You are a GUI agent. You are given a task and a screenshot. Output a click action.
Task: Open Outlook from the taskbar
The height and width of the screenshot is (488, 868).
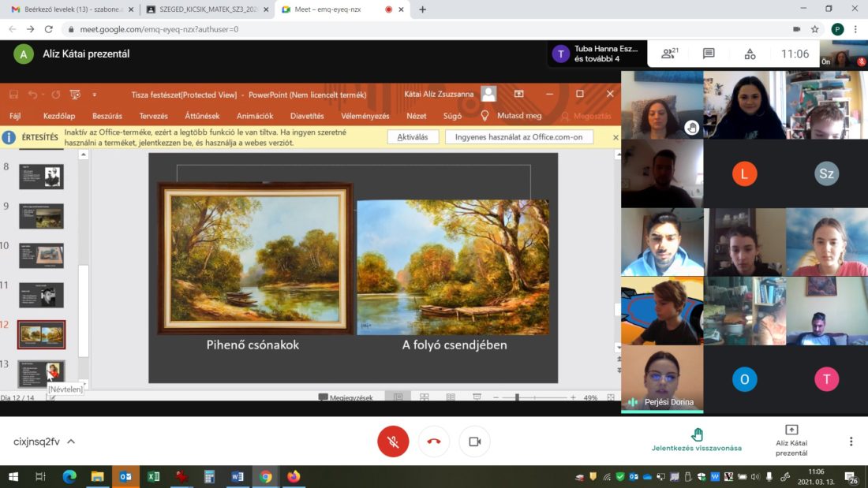pos(125,476)
